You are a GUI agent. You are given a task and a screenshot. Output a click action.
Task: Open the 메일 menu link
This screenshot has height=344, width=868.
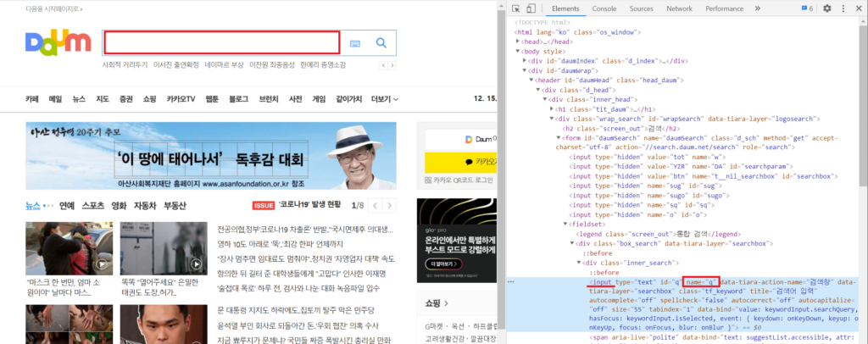pos(55,99)
